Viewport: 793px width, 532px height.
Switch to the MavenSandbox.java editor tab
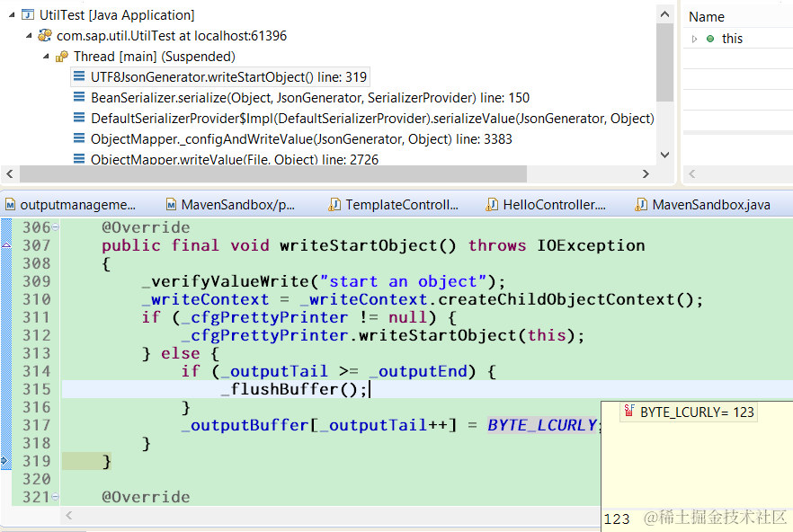(711, 205)
